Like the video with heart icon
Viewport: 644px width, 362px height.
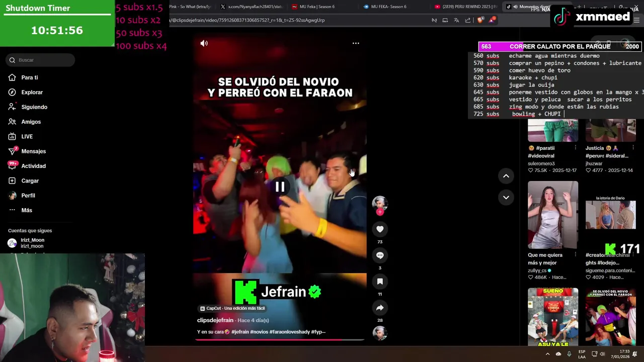(x=380, y=229)
